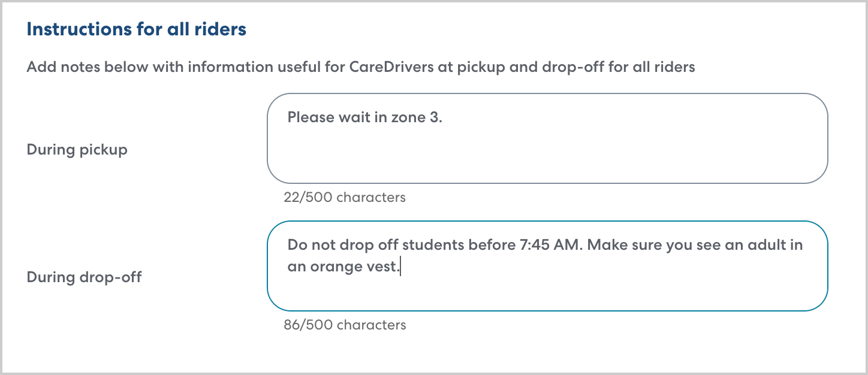The image size is (868, 375).
Task: Click the 86/500 characters counter
Action: tap(345, 325)
